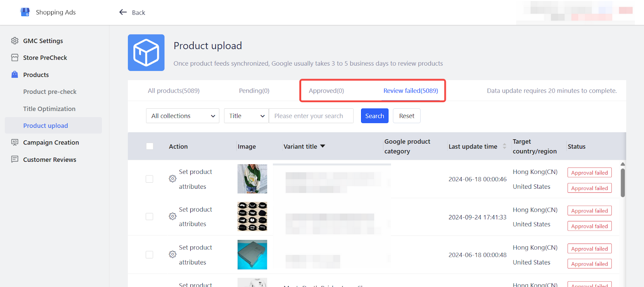Click the table vertical scrollbar thumb
This screenshot has height=287, width=644.
(x=623, y=183)
